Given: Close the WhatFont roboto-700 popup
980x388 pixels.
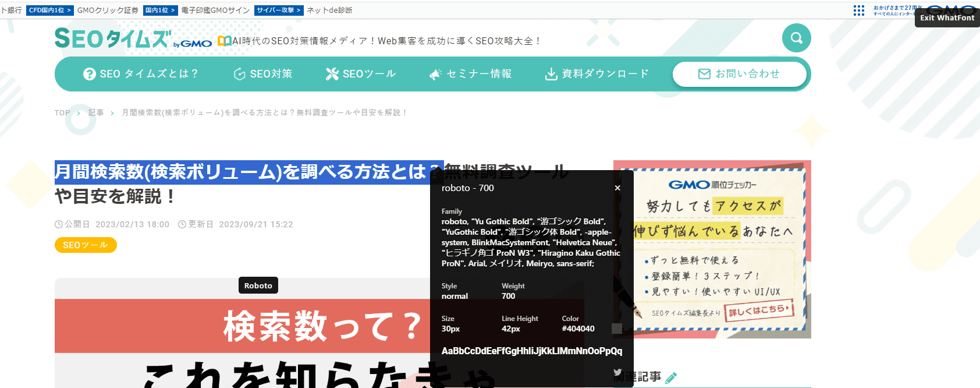Looking at the screenshot, I should pyautogui.click(x=617, y=188).
